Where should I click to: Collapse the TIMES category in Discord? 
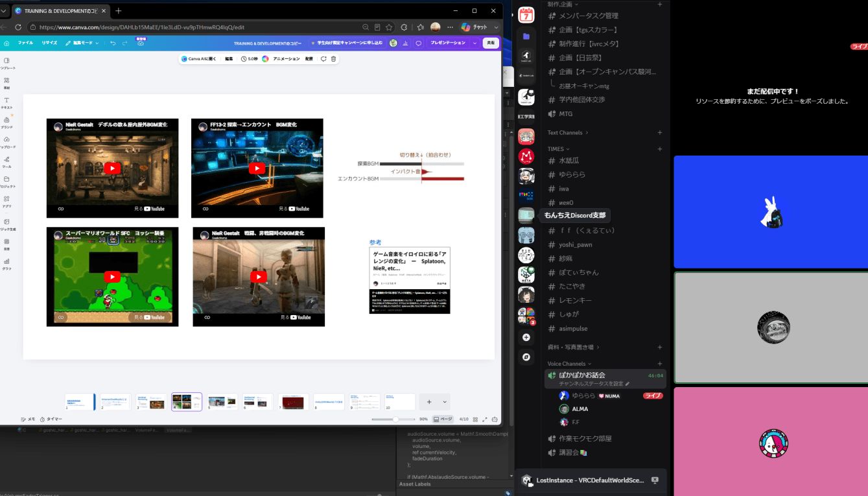click(x=559, y=149)
